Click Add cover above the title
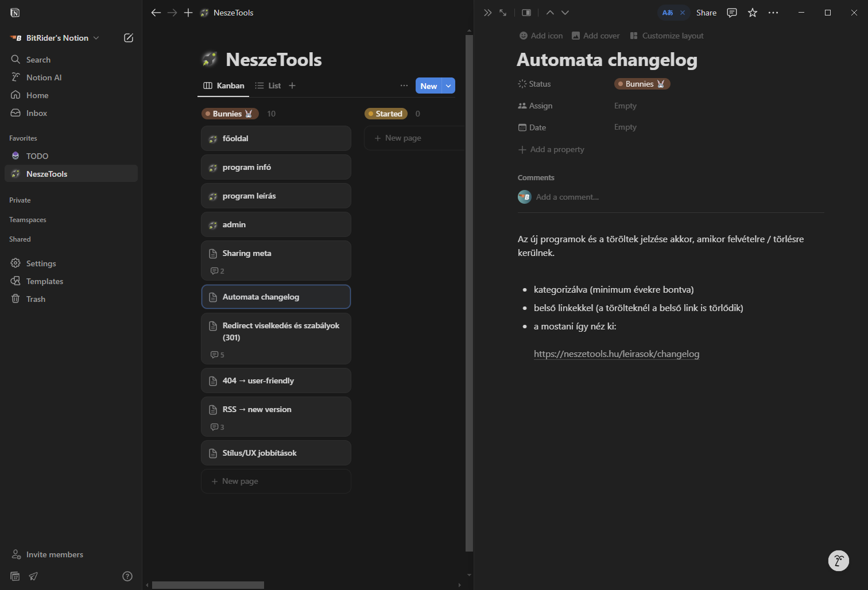Viewport: 868px width, 590px height. [596, 36]
